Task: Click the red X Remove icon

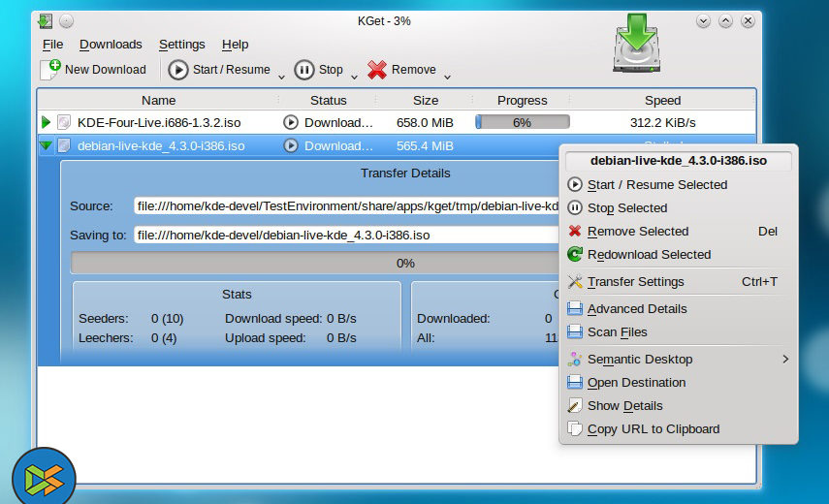Action: pyautogui.click(x=377, y=70)
